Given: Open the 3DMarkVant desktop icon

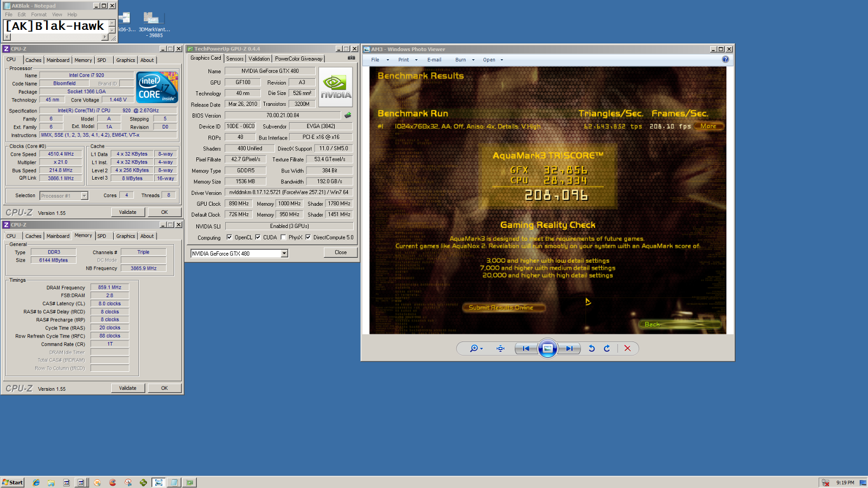Looking at the screenshot, I should click(155, 24).
